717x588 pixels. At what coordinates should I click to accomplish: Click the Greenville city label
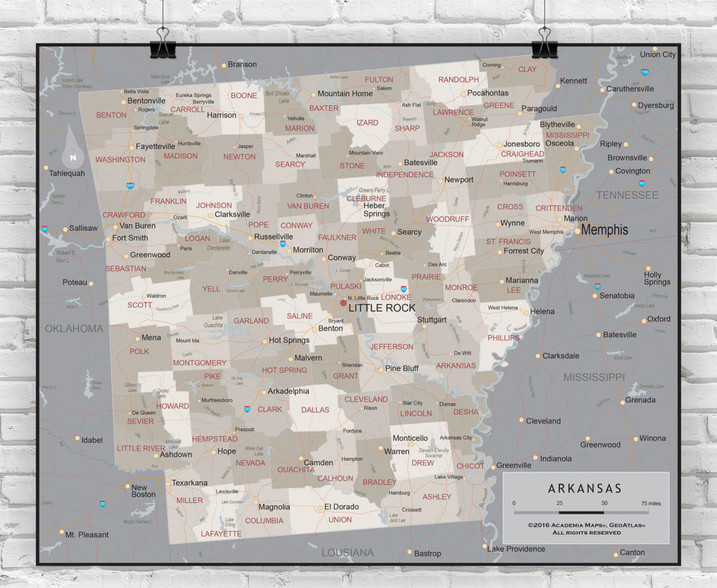click(514, 465)
